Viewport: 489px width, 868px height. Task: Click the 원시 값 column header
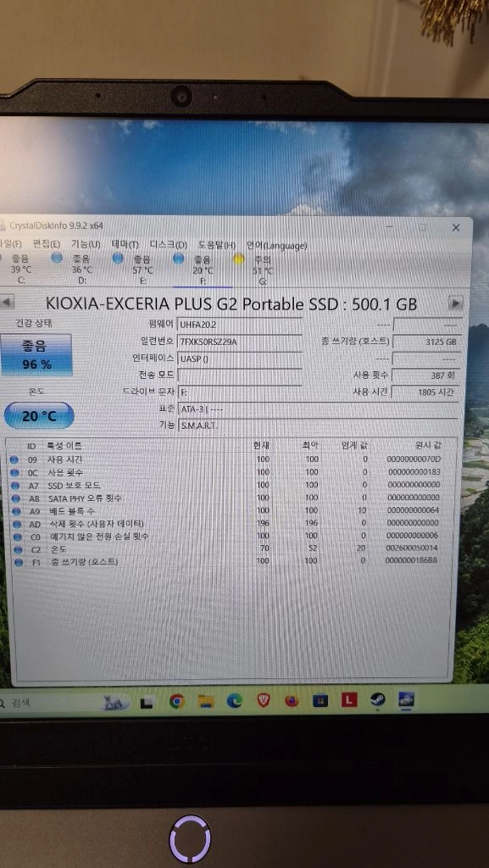pos(428,445)
